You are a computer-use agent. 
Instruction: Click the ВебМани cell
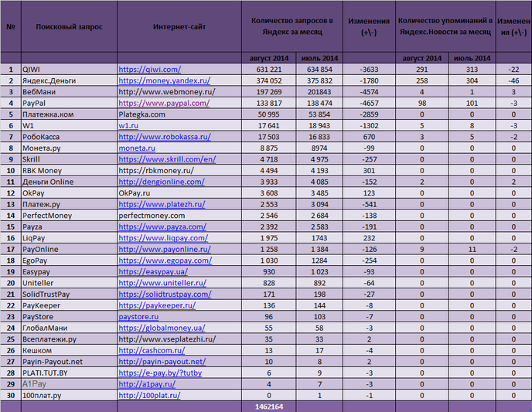pos(70,91)
